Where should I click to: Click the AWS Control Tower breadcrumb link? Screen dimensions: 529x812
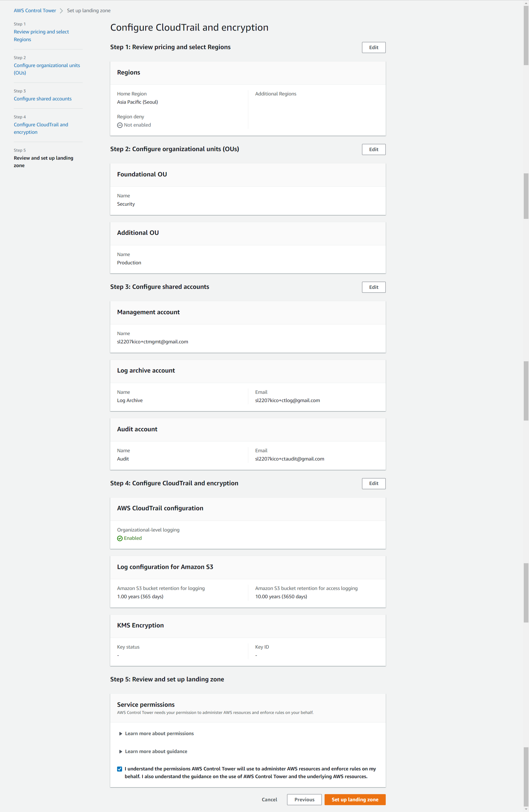tap(35, 10)
